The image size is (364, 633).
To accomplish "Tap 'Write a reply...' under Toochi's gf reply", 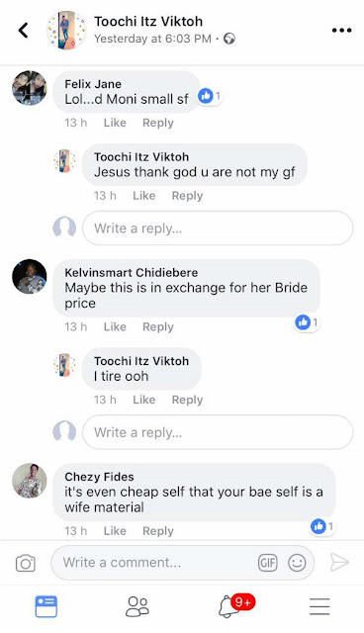I will click(x=218, y=228).
